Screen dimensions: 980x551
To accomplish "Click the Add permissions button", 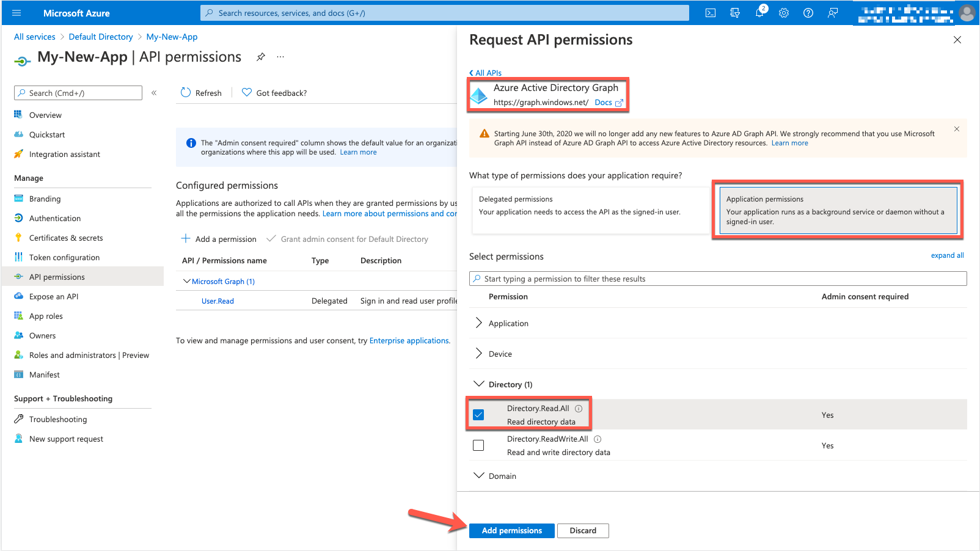I will coord(512,530).
